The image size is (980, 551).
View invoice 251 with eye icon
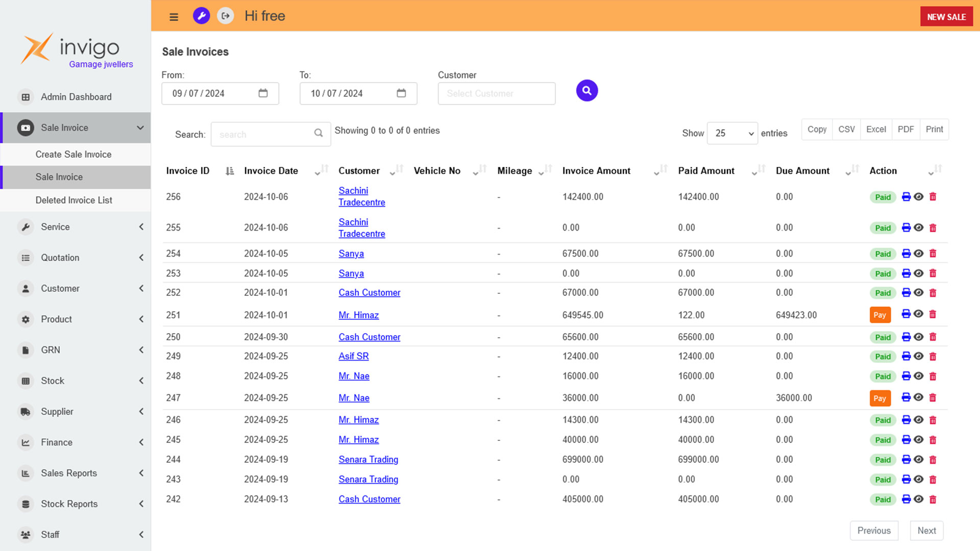[918, 314]
